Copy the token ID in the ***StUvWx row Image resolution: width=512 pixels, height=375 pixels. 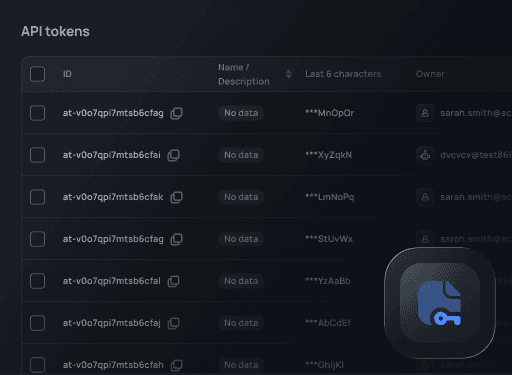pyautogui.click(x=176, y=239)
